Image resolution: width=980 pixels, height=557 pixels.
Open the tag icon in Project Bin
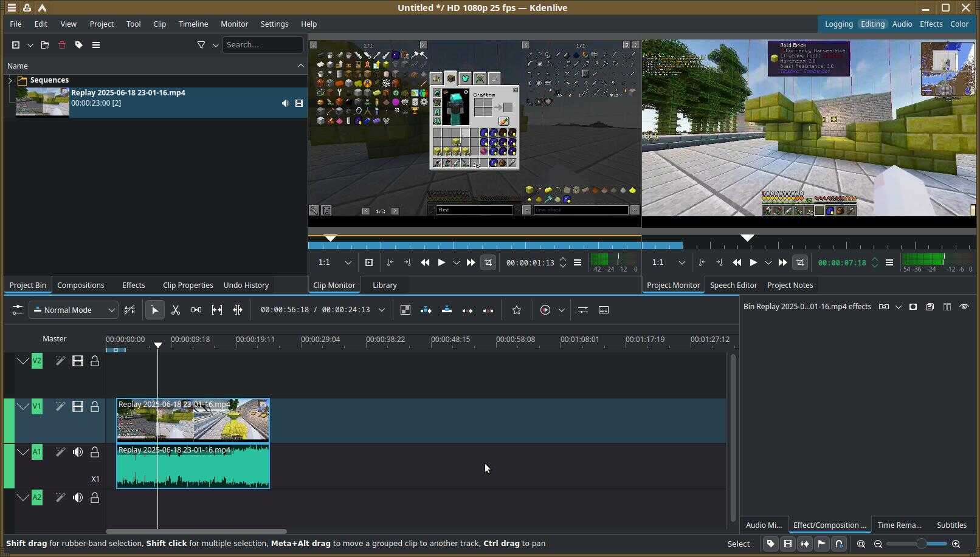[78, 45]
